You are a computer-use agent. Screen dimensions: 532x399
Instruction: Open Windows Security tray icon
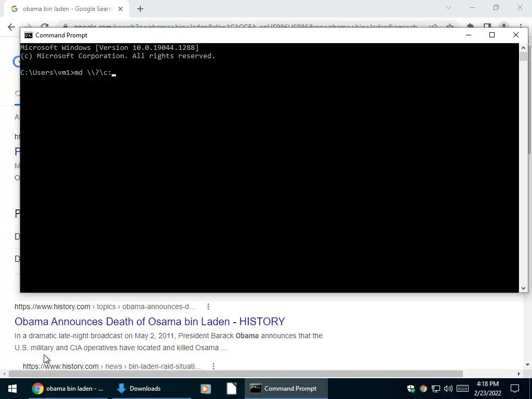tap(411, 389)
